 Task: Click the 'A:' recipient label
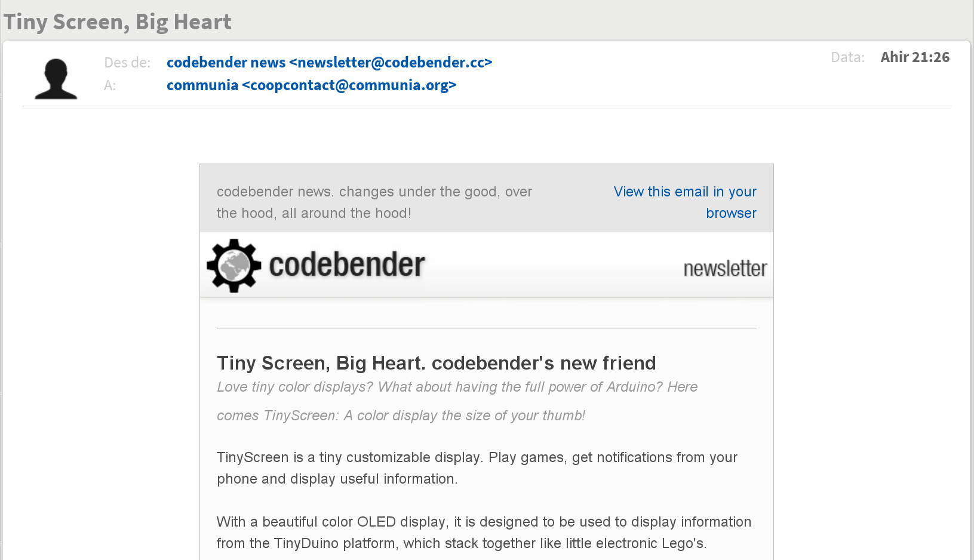110,85
